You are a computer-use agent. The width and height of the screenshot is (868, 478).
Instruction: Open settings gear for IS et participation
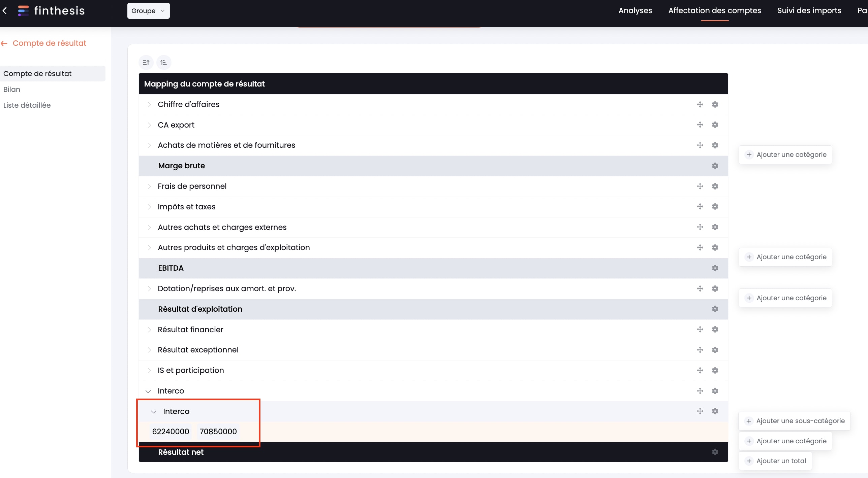715,370
